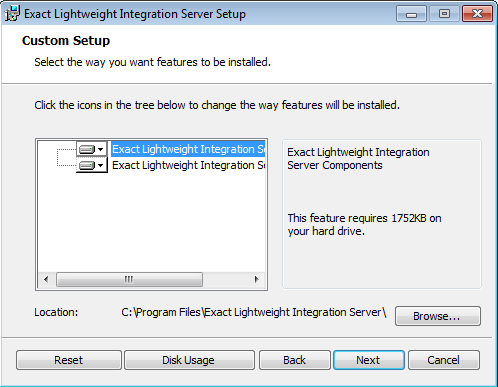The height and width of the screenshot is (387, 498).
Task: Cancel the setup wizard
Action: pyautogui.click(x=444, y=360)
